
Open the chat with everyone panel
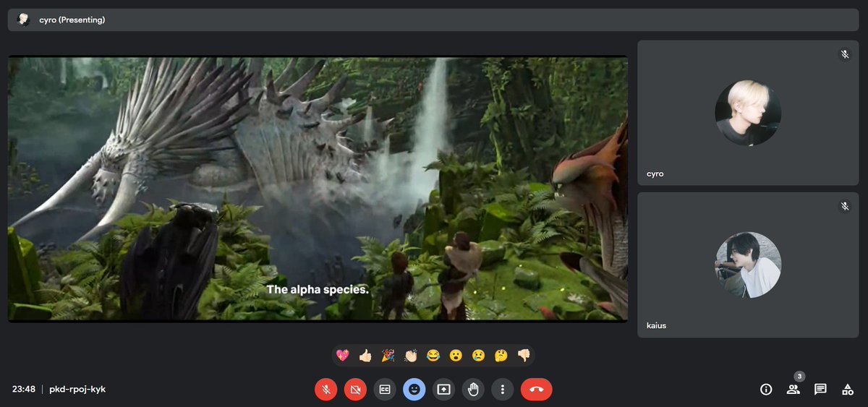[820, 389]
